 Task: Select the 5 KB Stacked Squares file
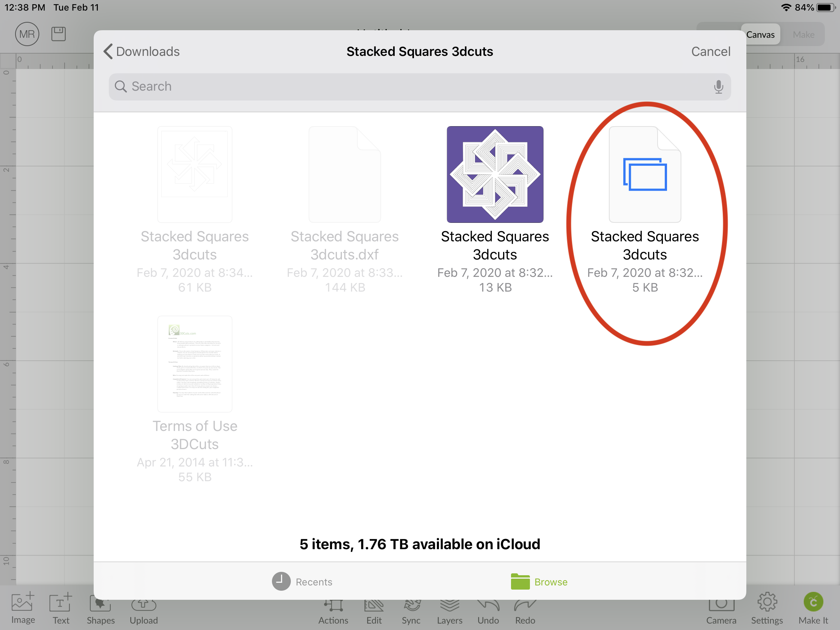pos(645,174)
